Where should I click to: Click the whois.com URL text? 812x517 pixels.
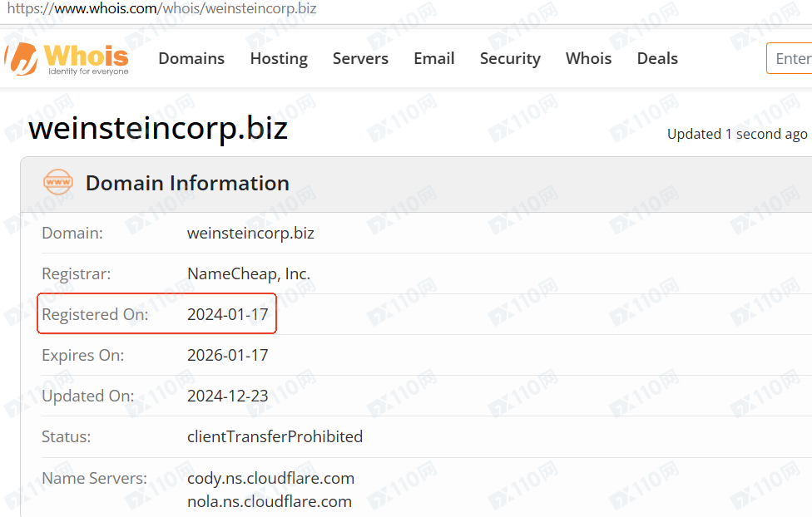(x=161, y=9)
